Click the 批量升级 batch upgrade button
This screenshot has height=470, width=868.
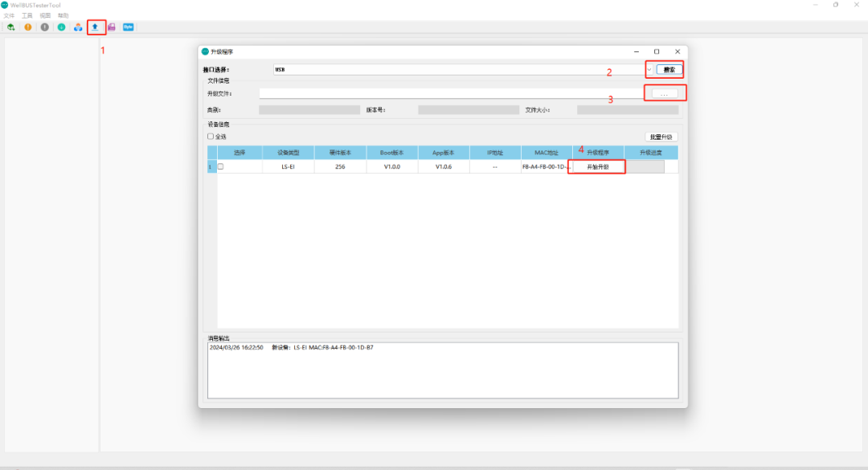(661, 137)
